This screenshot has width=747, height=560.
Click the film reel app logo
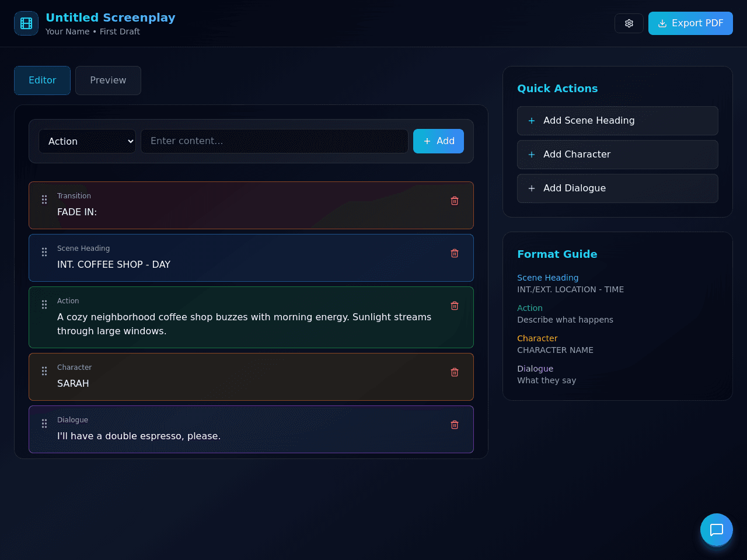(x=26, y=23)
